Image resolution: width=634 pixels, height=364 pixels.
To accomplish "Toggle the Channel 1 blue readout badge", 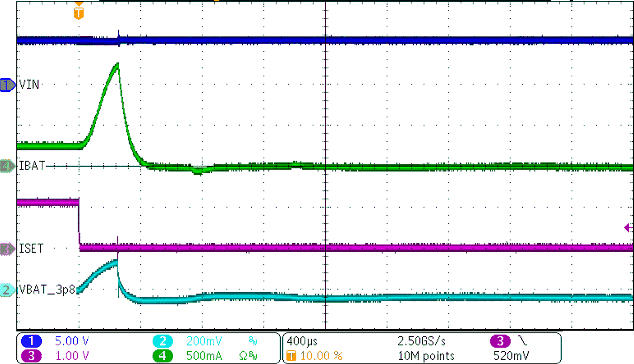I will tap(31, 341).
